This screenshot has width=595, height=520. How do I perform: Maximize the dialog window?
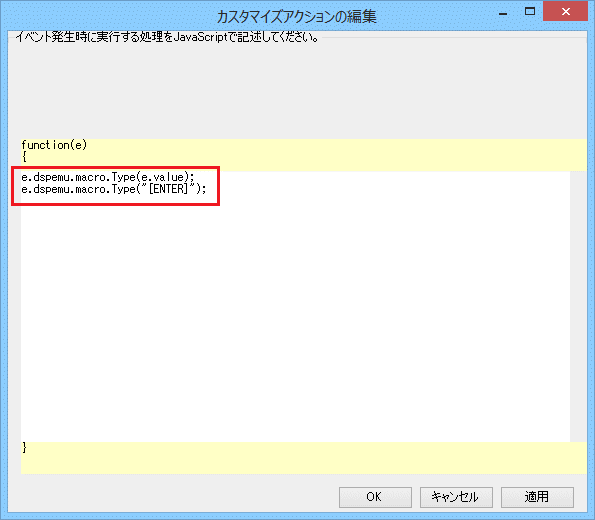click(x=530, y=12)
